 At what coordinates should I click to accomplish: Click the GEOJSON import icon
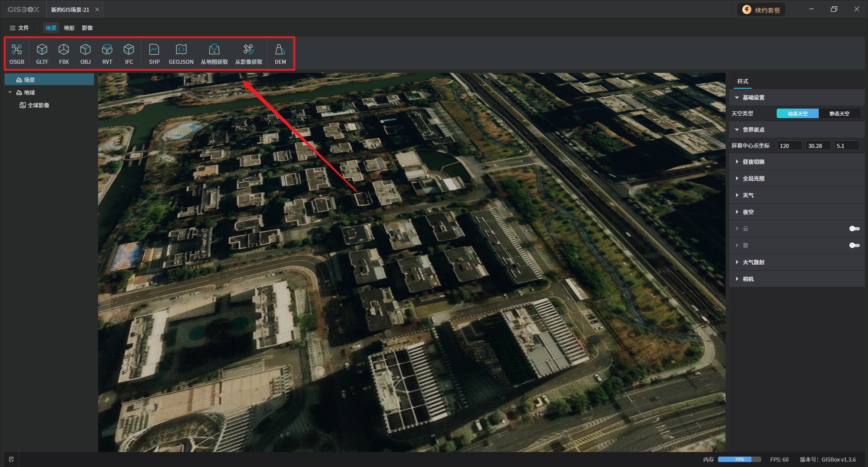181,53
